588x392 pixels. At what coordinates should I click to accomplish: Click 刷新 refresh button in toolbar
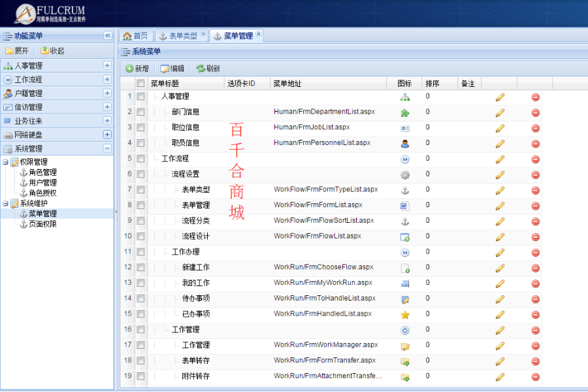(208, 69)
